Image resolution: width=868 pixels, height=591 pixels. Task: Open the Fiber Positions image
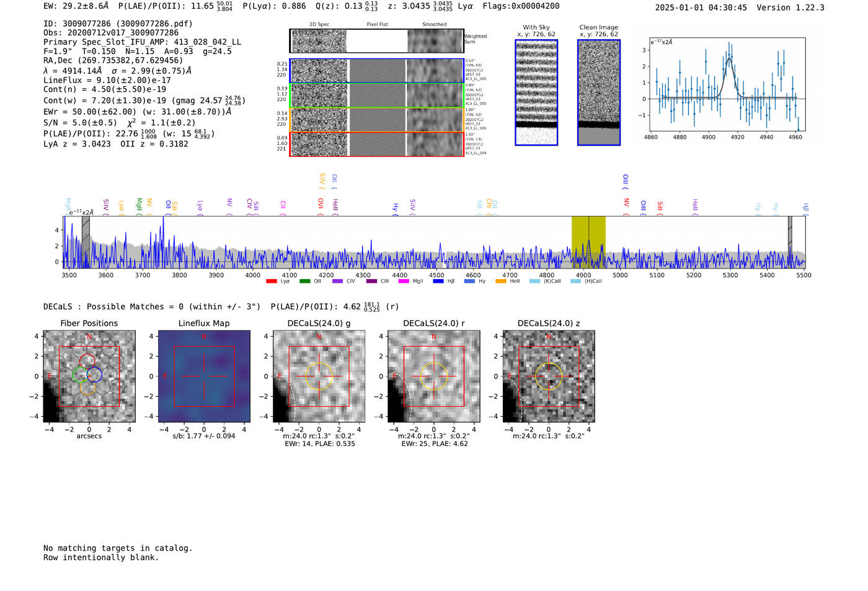(x=89, y=376)
